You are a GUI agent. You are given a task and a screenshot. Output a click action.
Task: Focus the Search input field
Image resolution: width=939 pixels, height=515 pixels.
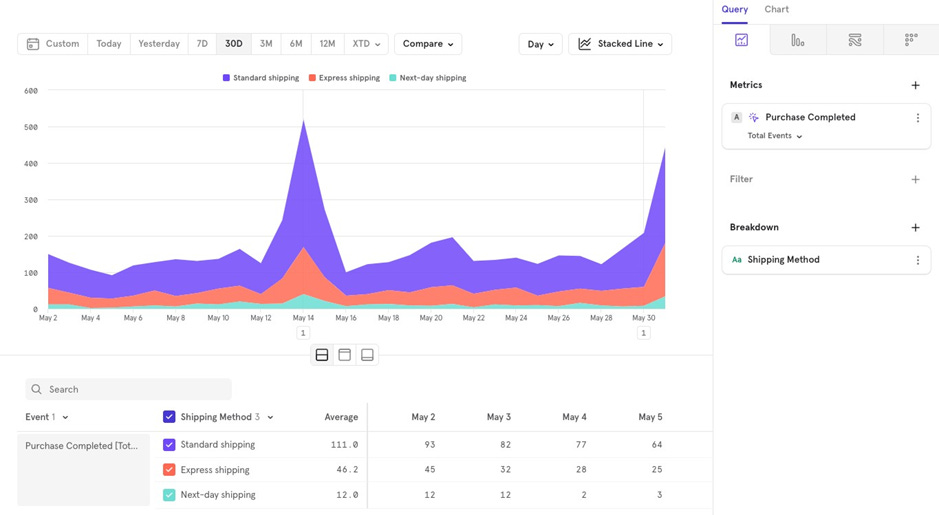[128, 389]
